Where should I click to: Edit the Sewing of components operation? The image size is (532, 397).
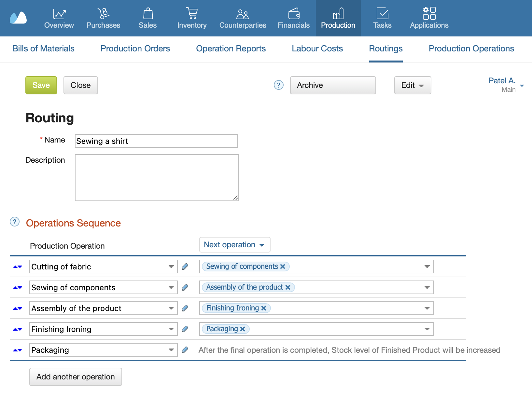pos(185,287)
